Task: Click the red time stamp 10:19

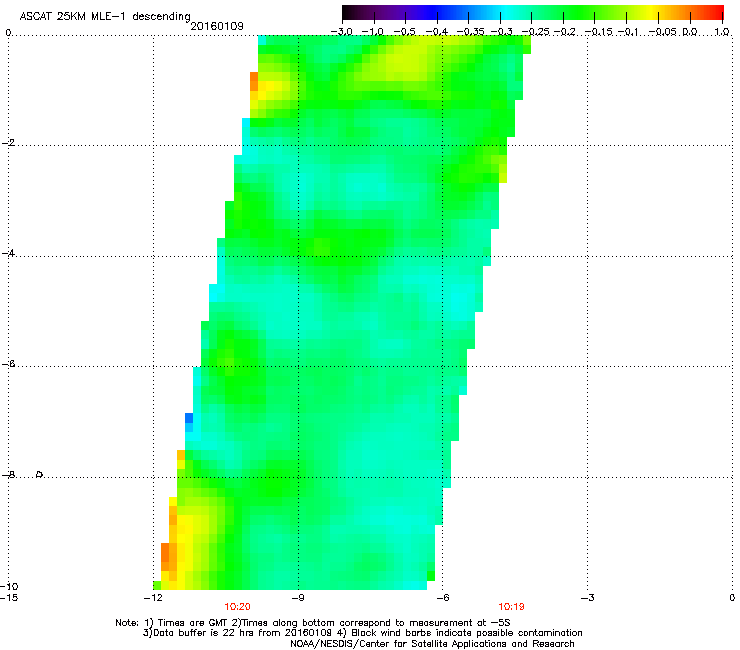Action: tap(512, 607)
